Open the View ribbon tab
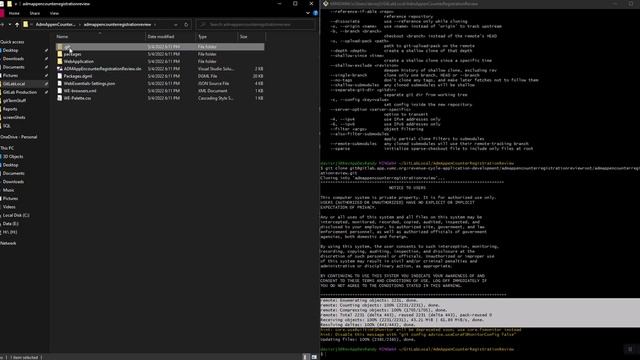Viewport: 640px width, 360px height. click(54, 13)
